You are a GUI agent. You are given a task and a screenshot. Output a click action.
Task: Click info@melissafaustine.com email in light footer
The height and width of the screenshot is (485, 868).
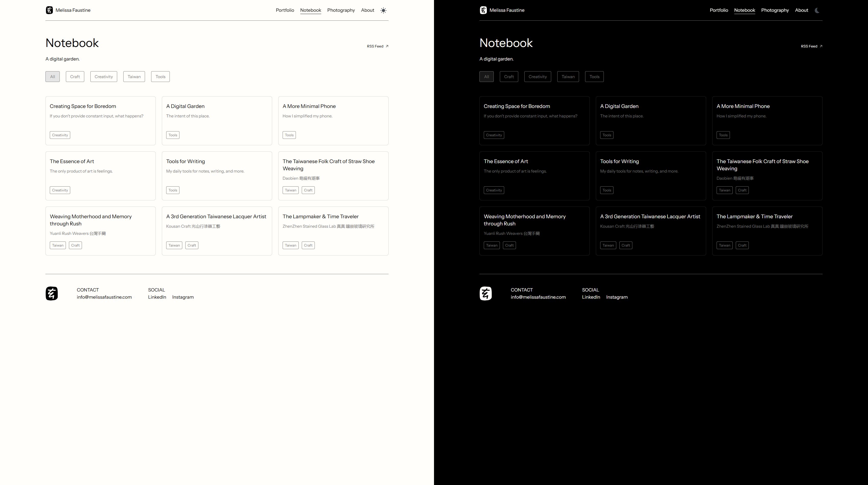pyautogui.click(x=104, y=297)
